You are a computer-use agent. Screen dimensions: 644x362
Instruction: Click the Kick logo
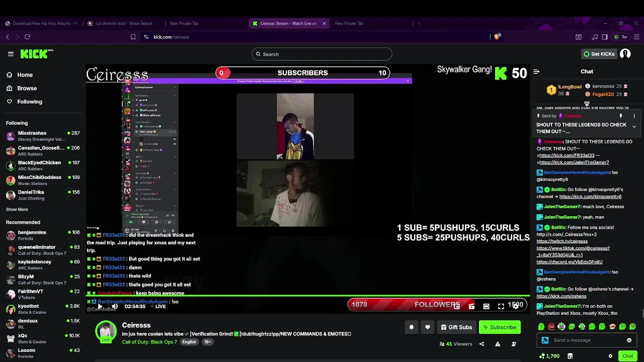tap(37, 54)
